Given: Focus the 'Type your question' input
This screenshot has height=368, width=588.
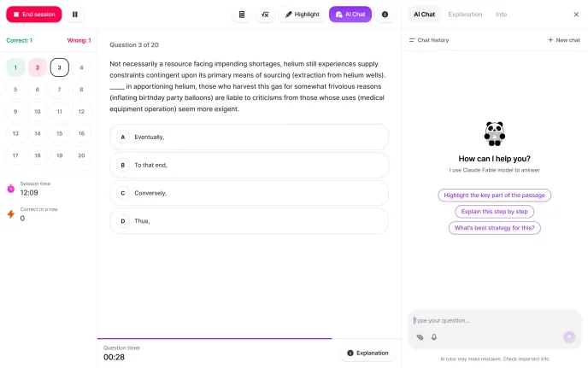Looking at the screenshot, I should click(x=494, y=320).
